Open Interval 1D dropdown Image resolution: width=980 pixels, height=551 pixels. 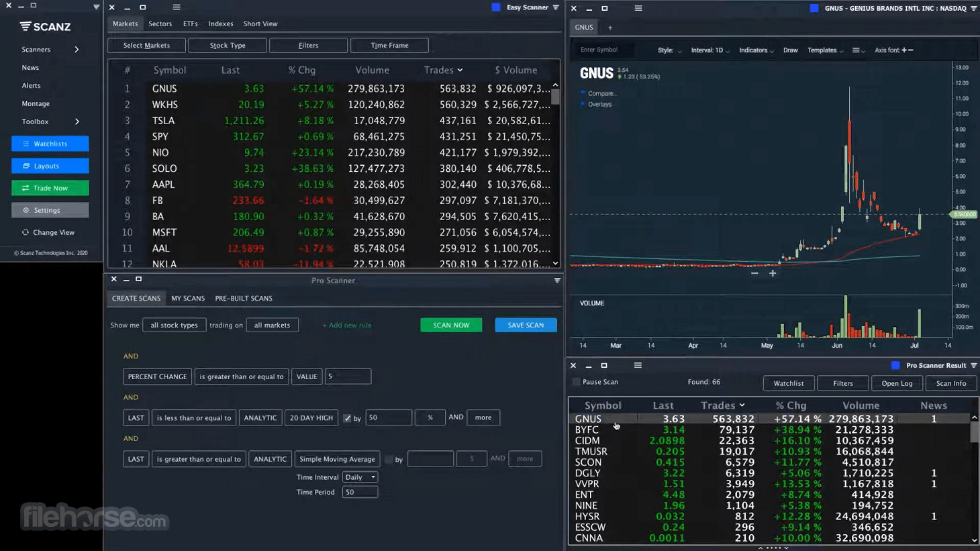[x=710, y=50]
